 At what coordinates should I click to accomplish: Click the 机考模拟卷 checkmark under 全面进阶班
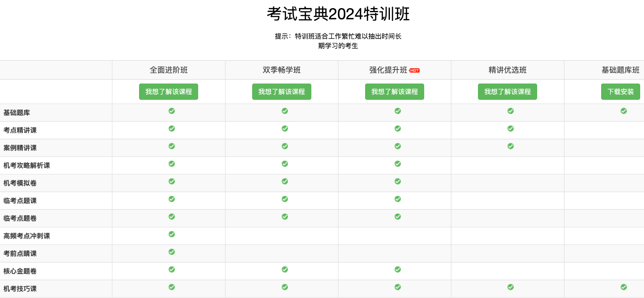172,181
